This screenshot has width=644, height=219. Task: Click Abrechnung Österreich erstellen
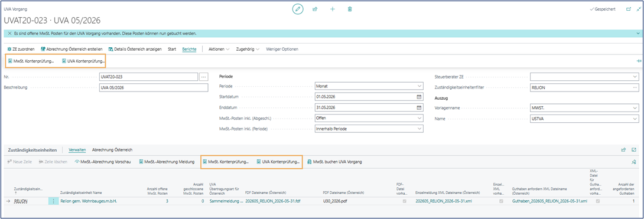[x=71, y=49]
